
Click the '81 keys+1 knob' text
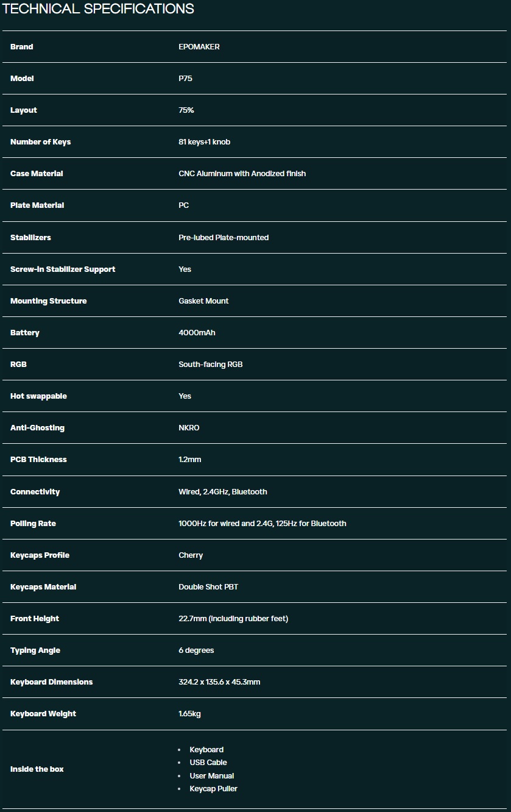204,142
